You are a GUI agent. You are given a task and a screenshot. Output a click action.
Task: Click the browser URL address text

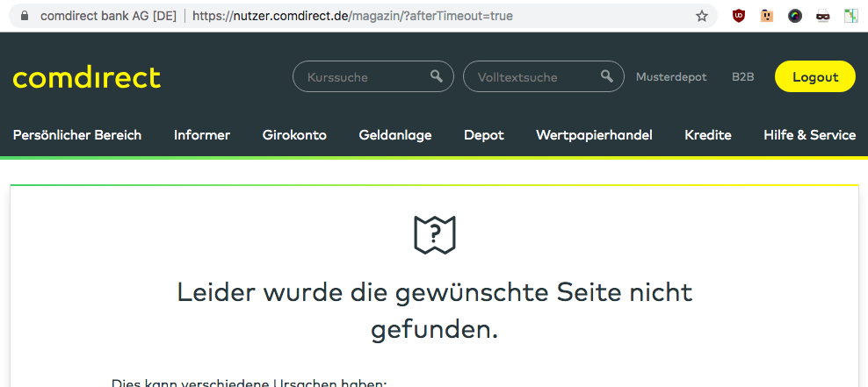[x=352, y=16]
